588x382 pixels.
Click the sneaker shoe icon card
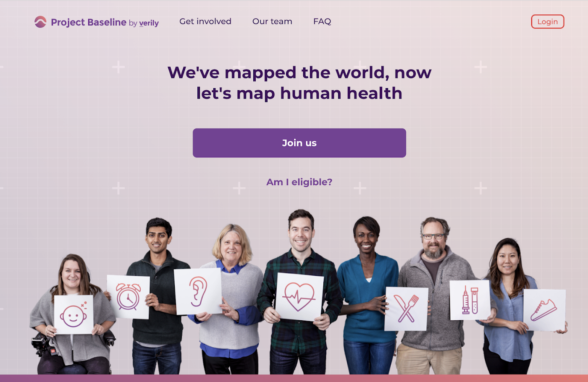544,310
